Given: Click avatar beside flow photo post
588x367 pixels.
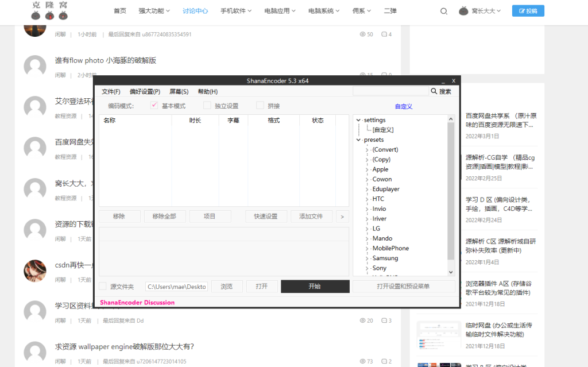Looking at the screenshot, I should click(x=35, y=67).
